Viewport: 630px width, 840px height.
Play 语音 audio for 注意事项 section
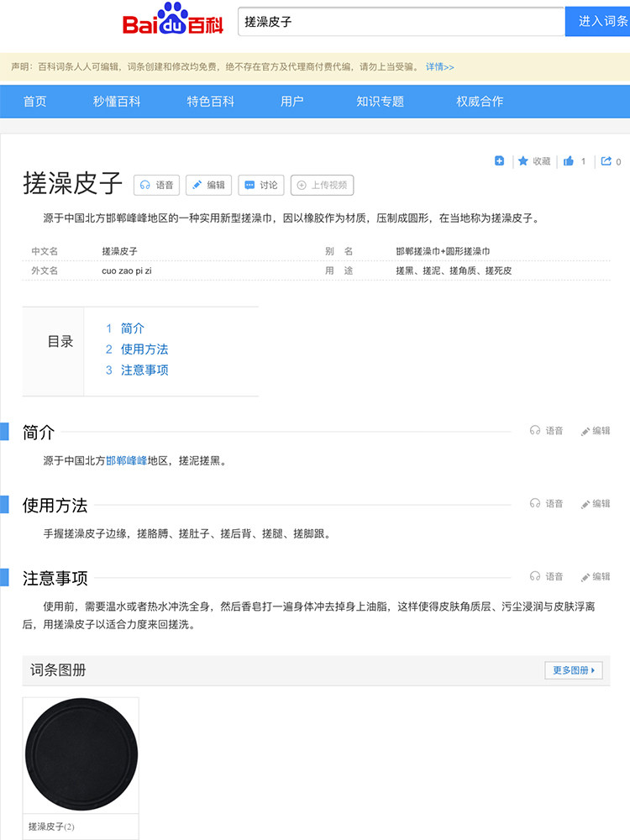[546, 577]
